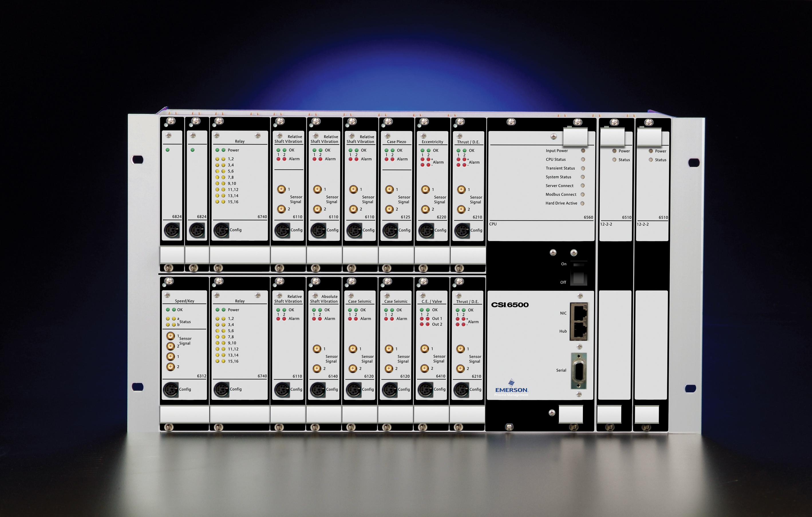
Task: Click the C.E. / Valve module title
Action: pos(432,301)
